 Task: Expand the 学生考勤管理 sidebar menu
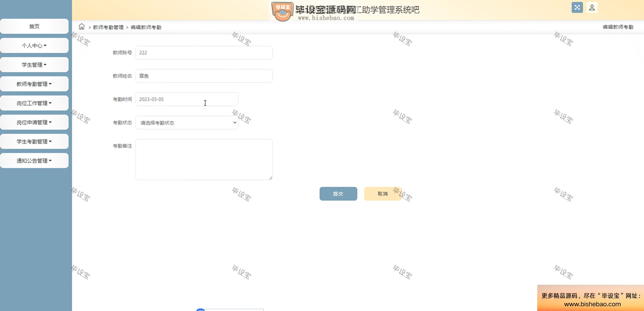34,142
